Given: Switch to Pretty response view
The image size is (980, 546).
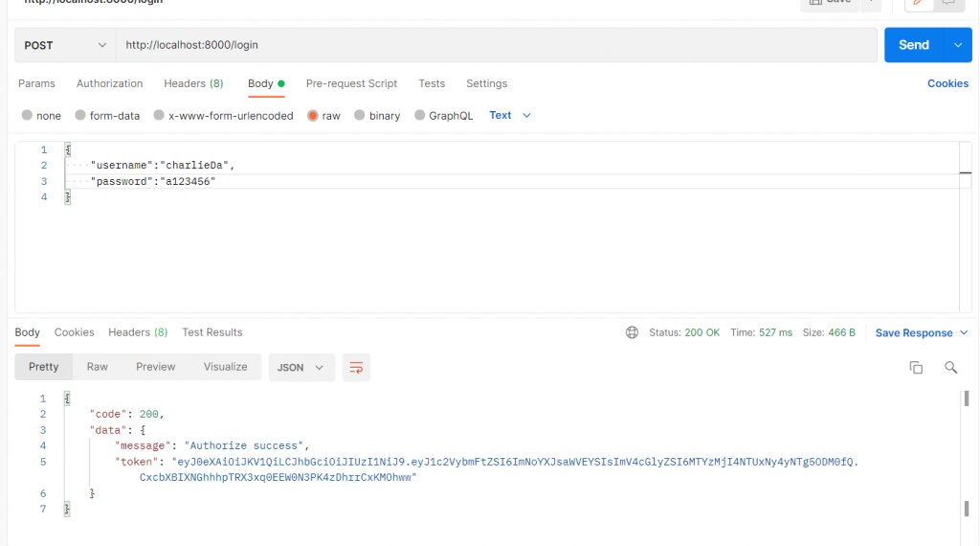Looking at the screenshot, I should [44, 367].
